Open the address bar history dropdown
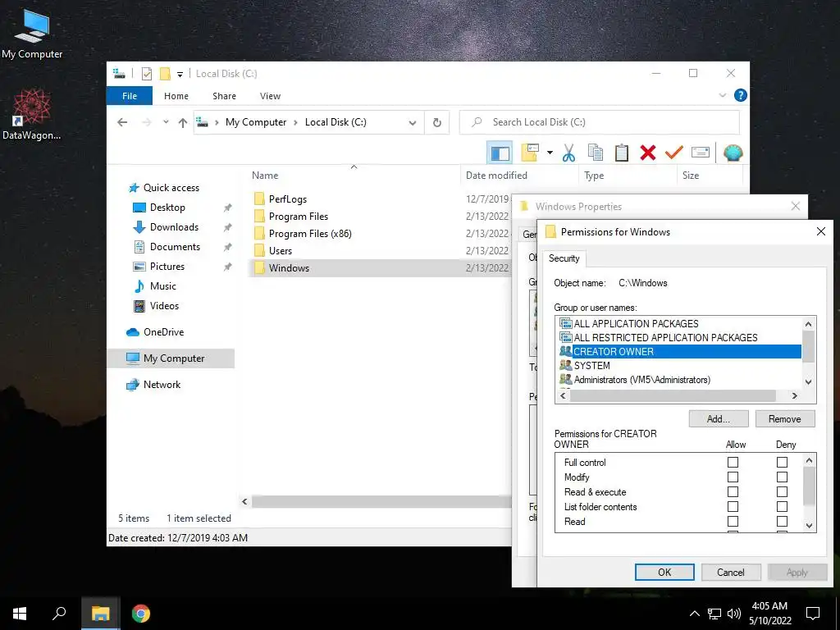The image size is (840, 630). pyautogui.click(x=413, y=123)
